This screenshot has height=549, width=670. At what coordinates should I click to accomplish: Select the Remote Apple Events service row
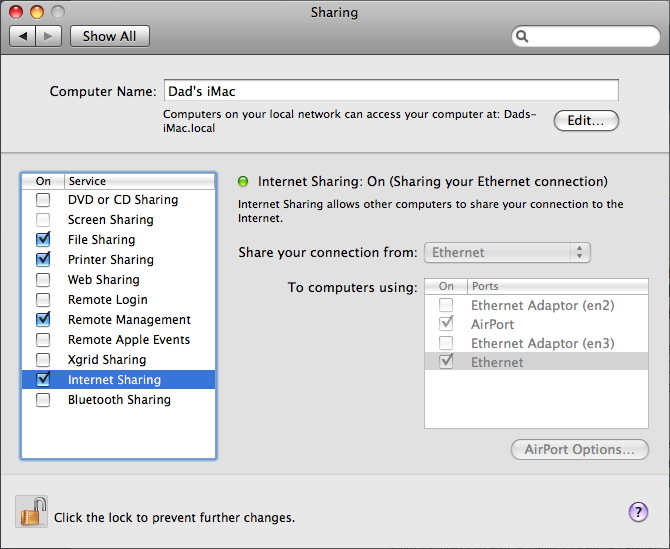(118, 340)
